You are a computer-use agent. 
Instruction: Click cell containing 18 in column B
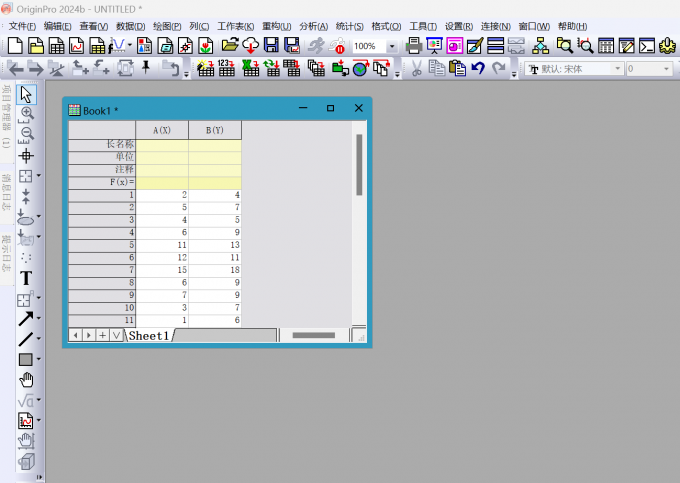[215, 270]
